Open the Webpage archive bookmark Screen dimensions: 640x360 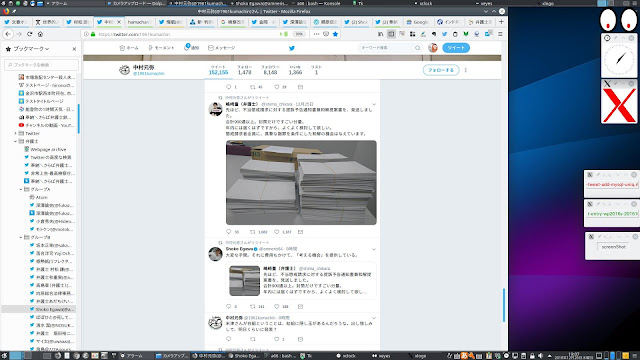tap(45, 149)
